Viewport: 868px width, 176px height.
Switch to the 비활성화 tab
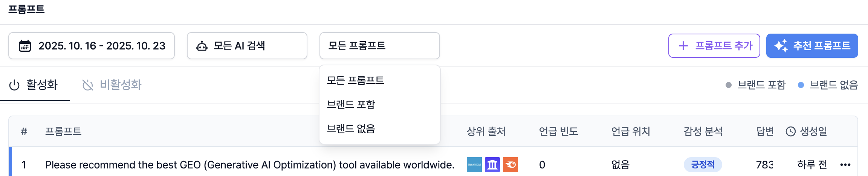pos(112,85)
